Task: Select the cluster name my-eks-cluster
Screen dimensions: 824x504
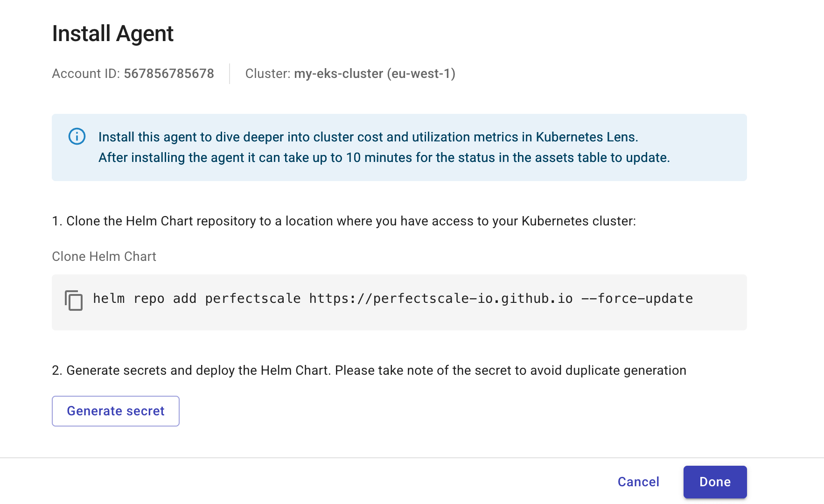Action: 338,73
